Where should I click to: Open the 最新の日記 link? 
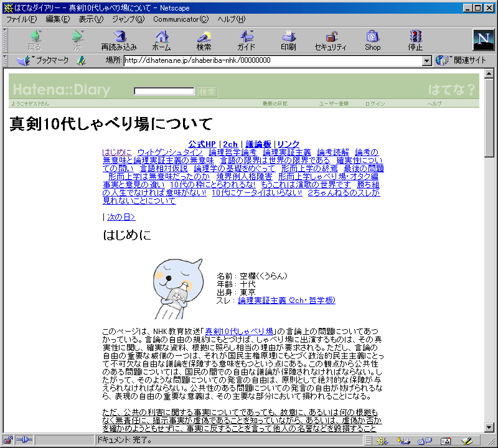tap(275, 103)
